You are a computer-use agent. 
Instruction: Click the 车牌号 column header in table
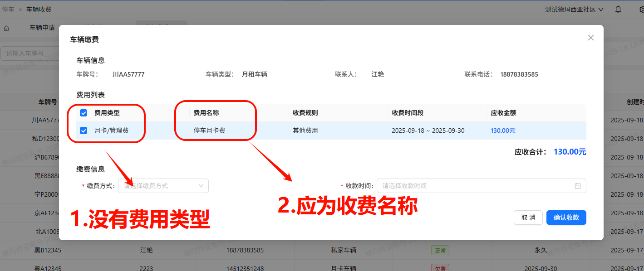[47, 102]
